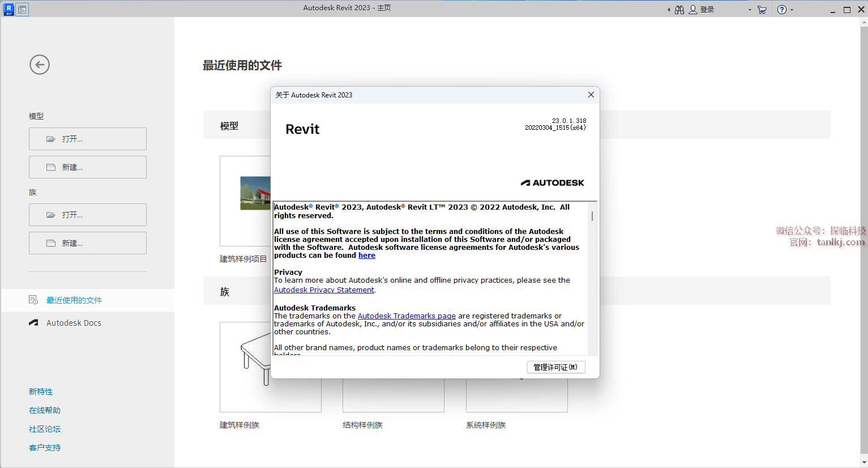Image resolution: width=868 pixels, height=468 pixels.
Task: Click the Autodesk Trademarks page link
Action: 407,316
